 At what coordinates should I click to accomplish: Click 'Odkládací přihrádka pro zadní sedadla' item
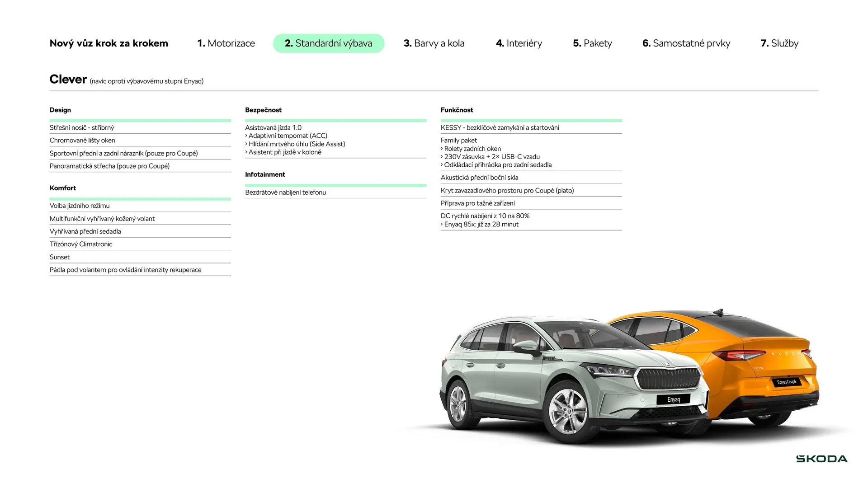click(x=496, y=165)
